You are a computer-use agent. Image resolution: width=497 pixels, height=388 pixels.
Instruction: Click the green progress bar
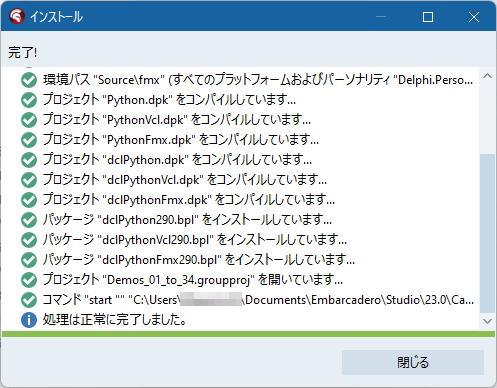[x=248, y=334]
